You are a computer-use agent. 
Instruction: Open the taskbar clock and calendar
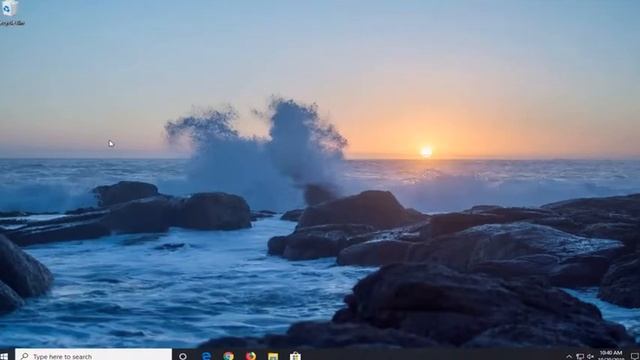pos(611,355)
